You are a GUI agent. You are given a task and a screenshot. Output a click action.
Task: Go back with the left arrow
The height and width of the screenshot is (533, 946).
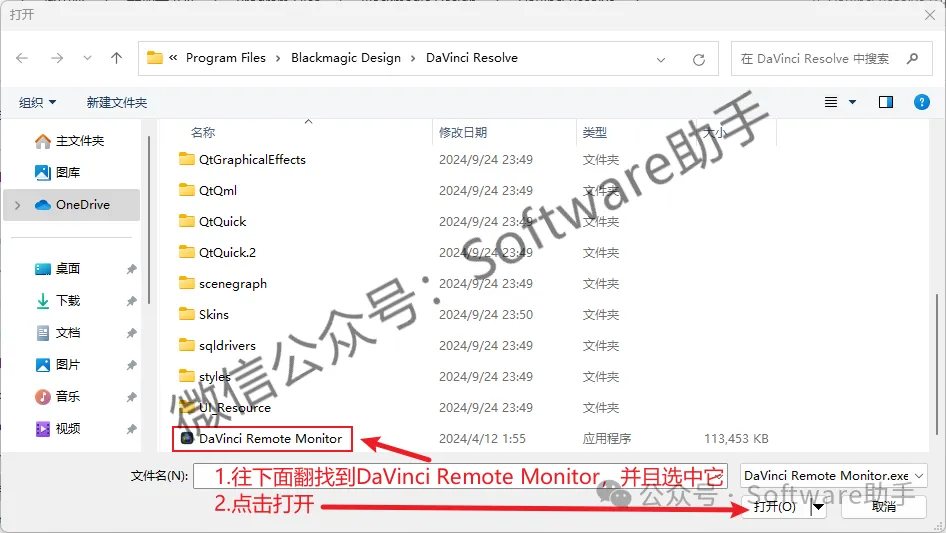22,58
